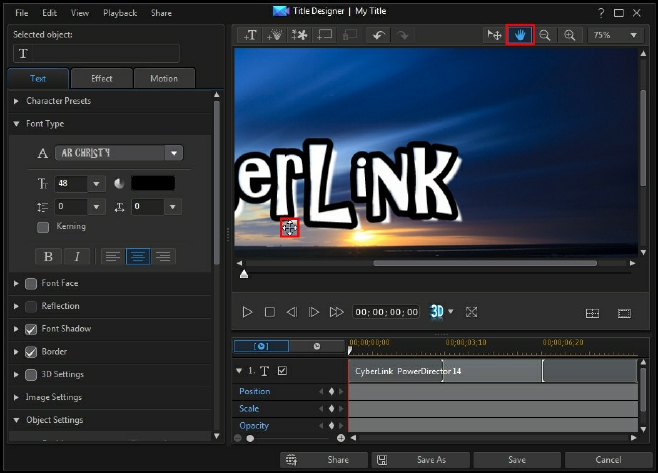Screen dimensions: 658x473
Task: Switch preview to full screen
Action: [471, 312]
